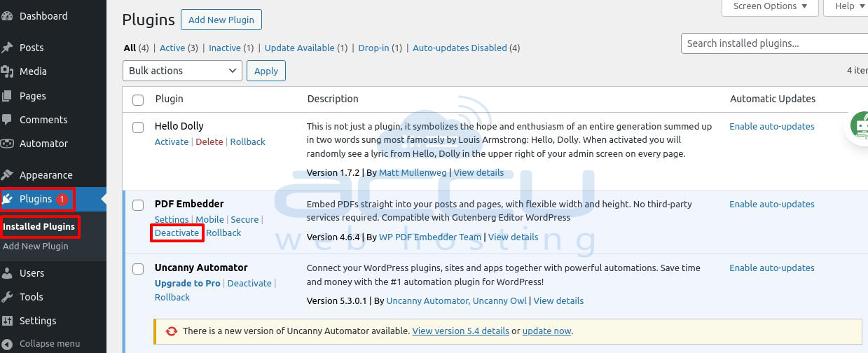Check the Uncanny Automator plugin checkbox

click(138, 269)
